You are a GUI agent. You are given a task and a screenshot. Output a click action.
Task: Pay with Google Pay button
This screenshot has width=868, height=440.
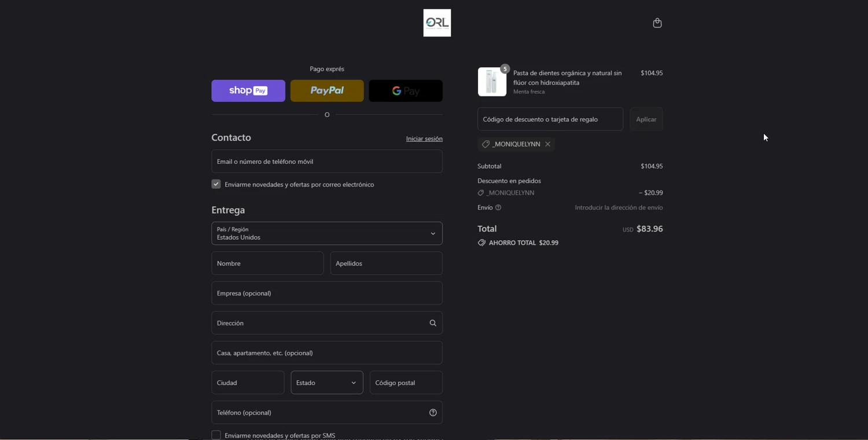click(406, 91)
